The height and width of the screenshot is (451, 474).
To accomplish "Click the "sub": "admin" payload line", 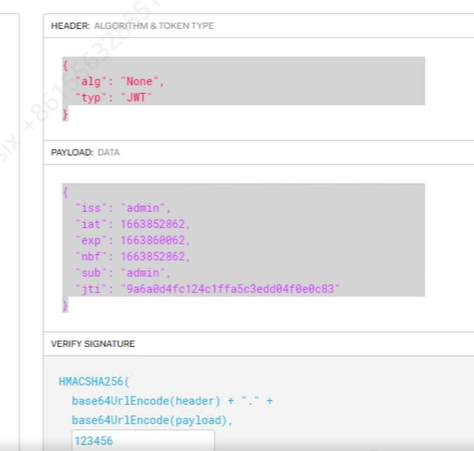I will (123, 273).
